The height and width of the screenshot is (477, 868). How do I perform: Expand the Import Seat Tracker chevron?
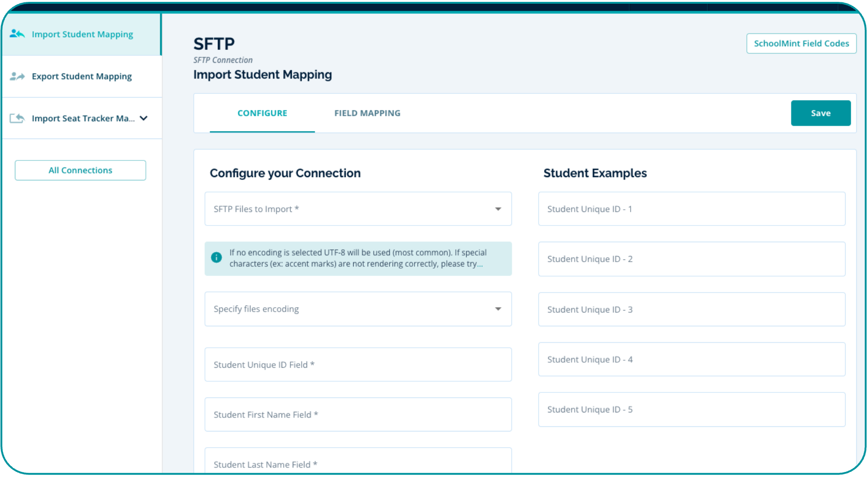click(x=144, y=118)
